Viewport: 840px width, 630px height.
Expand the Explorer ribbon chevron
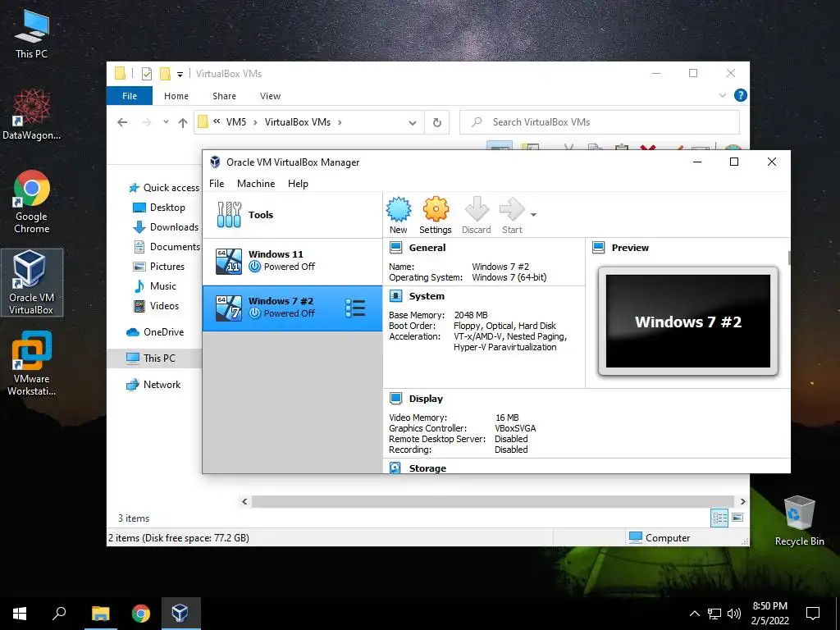coord(722,95)
